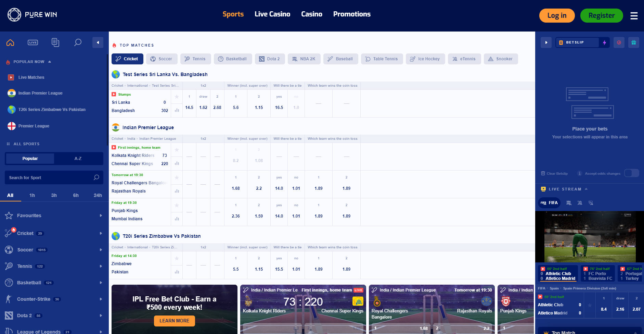
Task: Select the fourth live stream sport icon
Action: (x=591, y=203)
